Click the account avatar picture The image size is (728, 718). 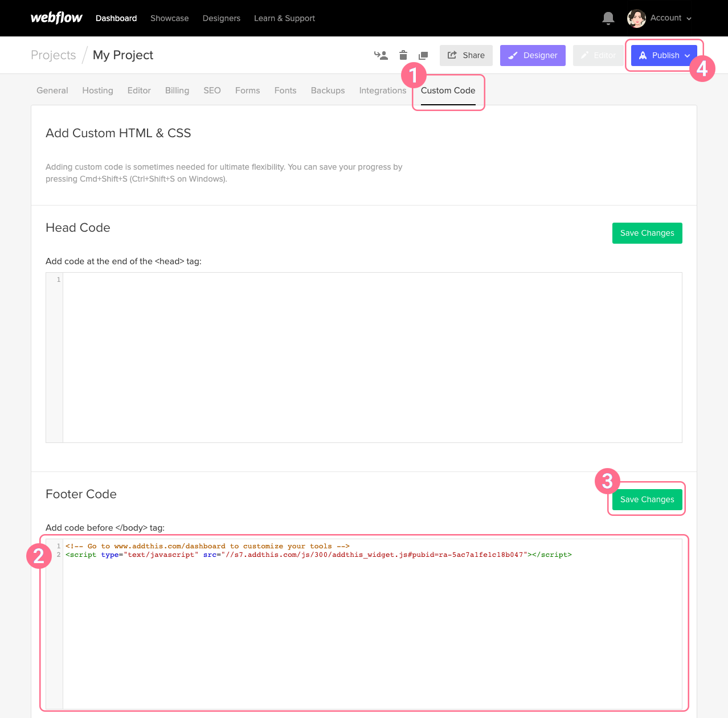click(x=636, y=18)
